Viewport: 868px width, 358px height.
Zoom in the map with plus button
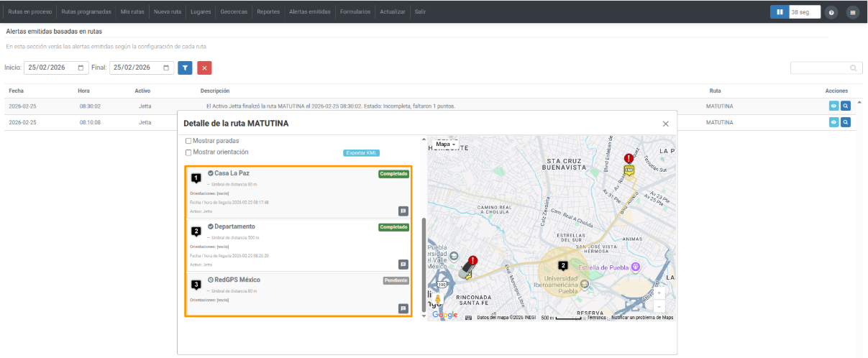point(659,293)
